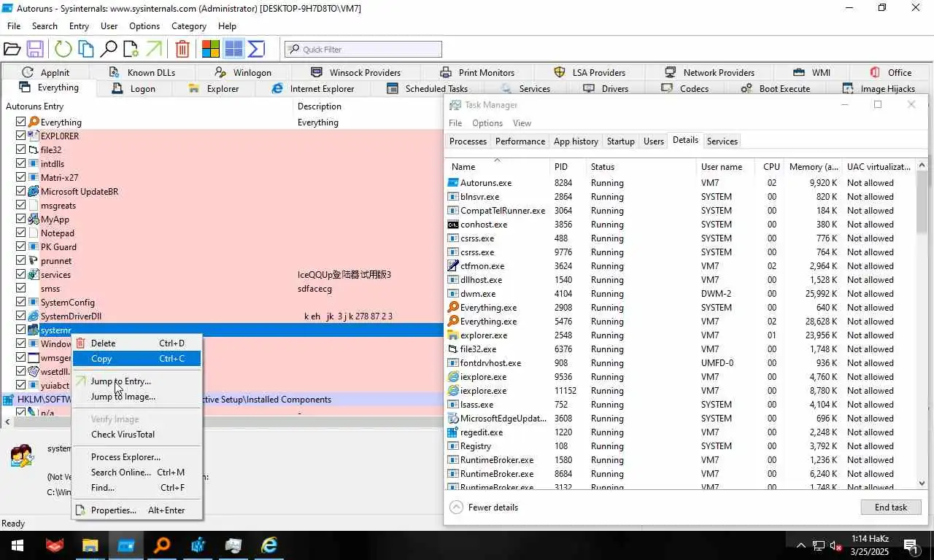
Task: Select the CompatTelRunner.exe process row
Action: tap(680, 211)
